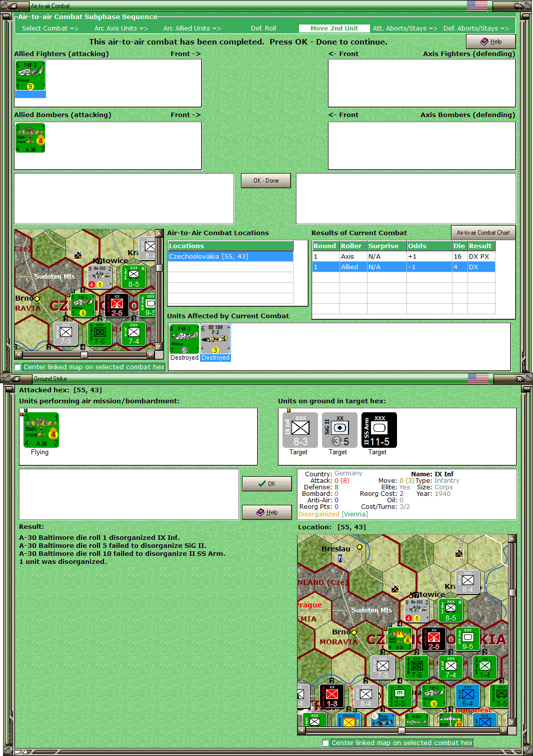Image resolution: width=533 pixels, height=756 pixels.
Task: Click the blue 6-4 counter on Ground Strike map
Action: tap(467, 696)
